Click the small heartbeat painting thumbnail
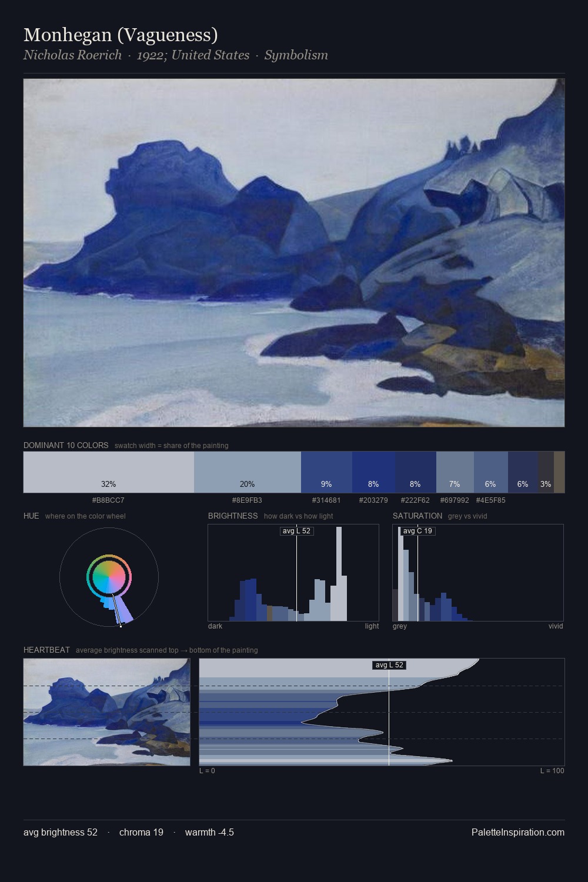 (x=107, y=712)
